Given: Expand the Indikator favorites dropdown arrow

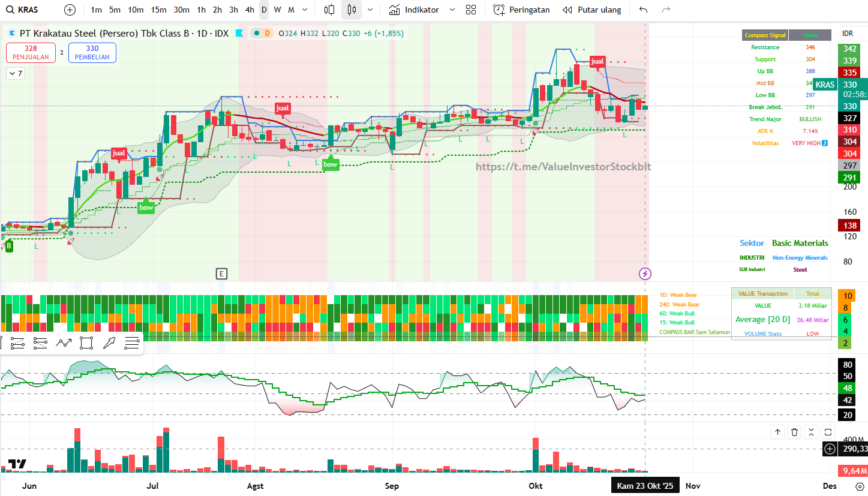Looking at the screenshot, I should click(x=452, y=10).
